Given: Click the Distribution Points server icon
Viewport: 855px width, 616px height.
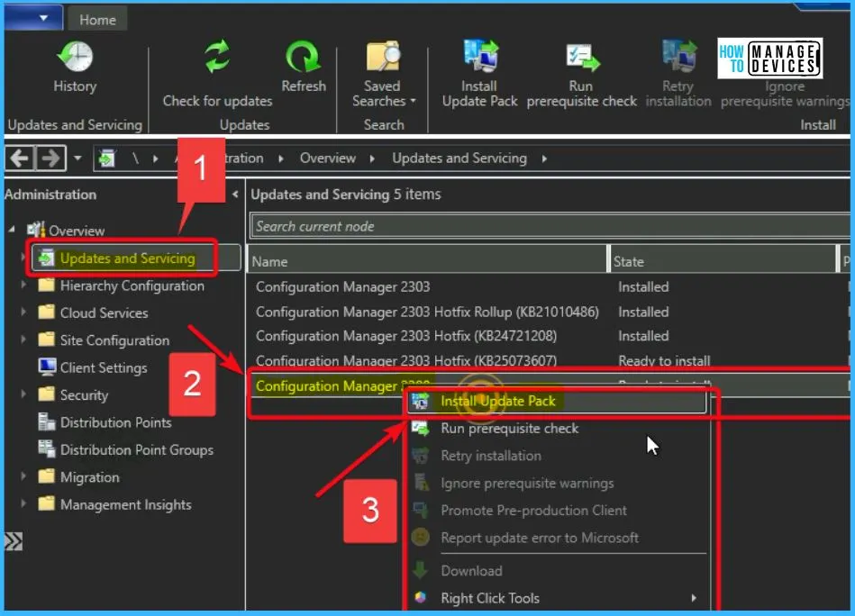Looking at the screenshot, I should (47, 421).
